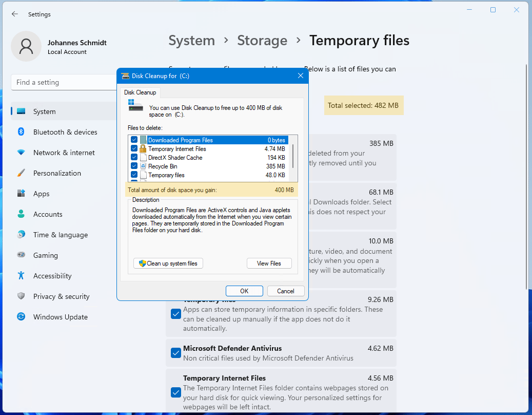Uncheck Temporary Internet Files in Disk Cleanup list
Image resolution: width=532 pixels, height=415 pixels.
(134, 149)
